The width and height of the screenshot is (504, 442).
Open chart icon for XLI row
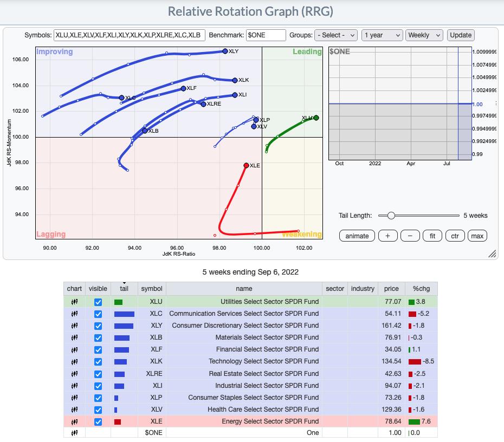(x=74, y=386)
